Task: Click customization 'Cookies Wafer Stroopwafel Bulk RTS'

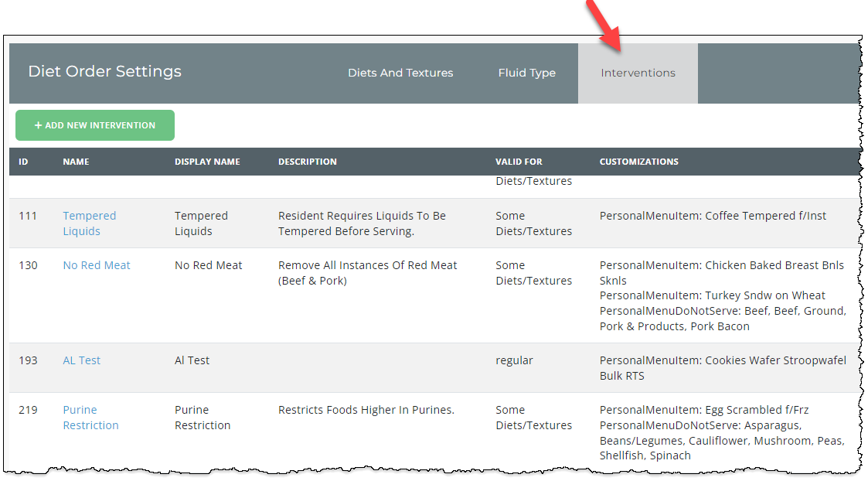Action: click(x=723, y=368)
